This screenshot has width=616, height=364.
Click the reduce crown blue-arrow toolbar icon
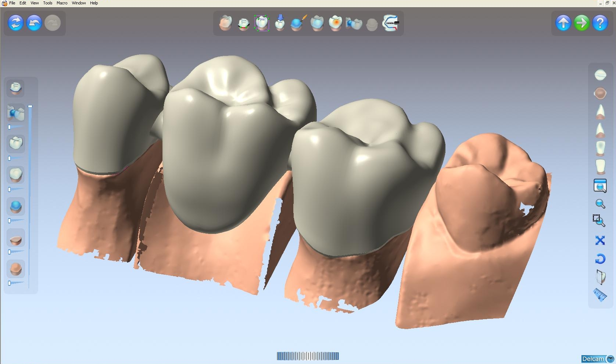(280, 23)
